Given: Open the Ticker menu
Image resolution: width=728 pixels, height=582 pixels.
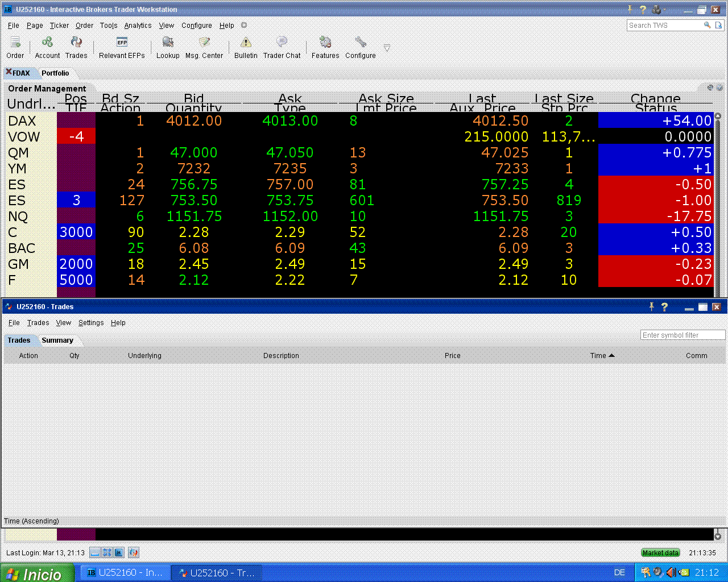Looking at the screenshot, I should pos(59,26).
